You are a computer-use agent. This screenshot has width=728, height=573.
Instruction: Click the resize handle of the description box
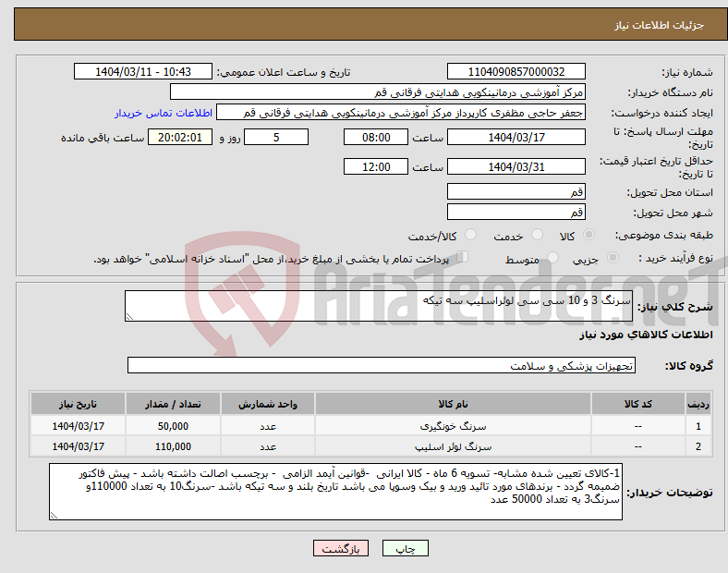(129, 317)
